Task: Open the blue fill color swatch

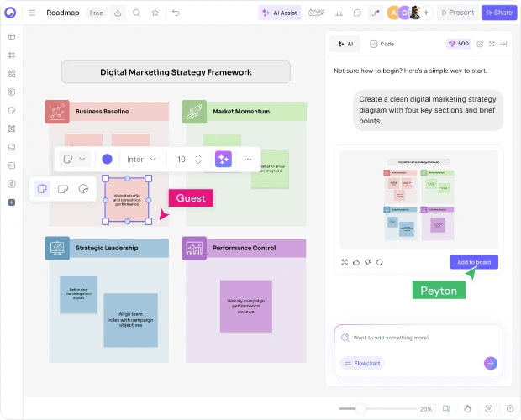Action: (x=107, y=160)
